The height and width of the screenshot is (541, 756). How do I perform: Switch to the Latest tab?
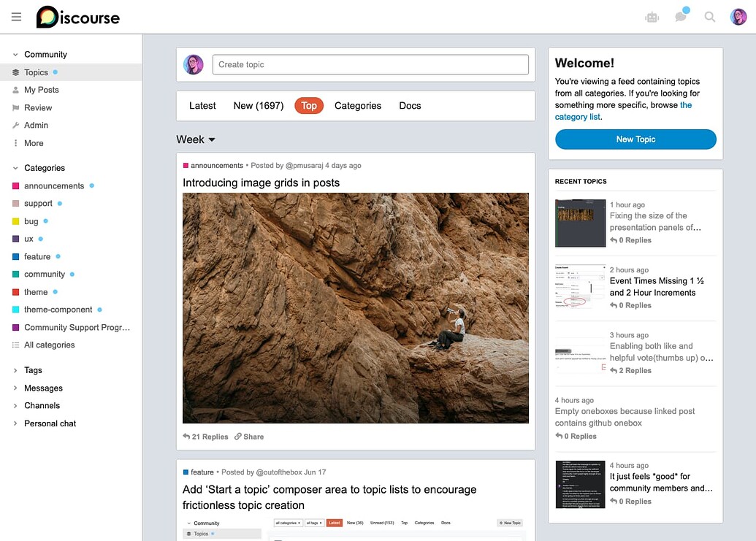[202, 106]
